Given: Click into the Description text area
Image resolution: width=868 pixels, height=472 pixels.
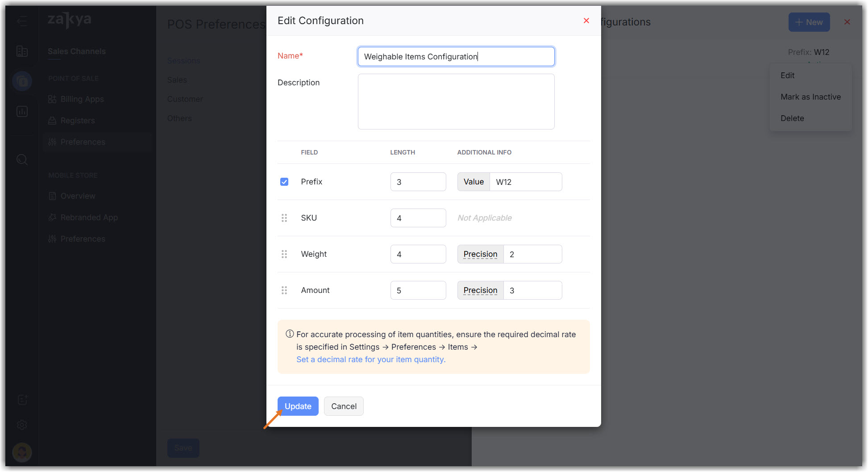Looking at the screenshot, I should click(x=456, y=102).
